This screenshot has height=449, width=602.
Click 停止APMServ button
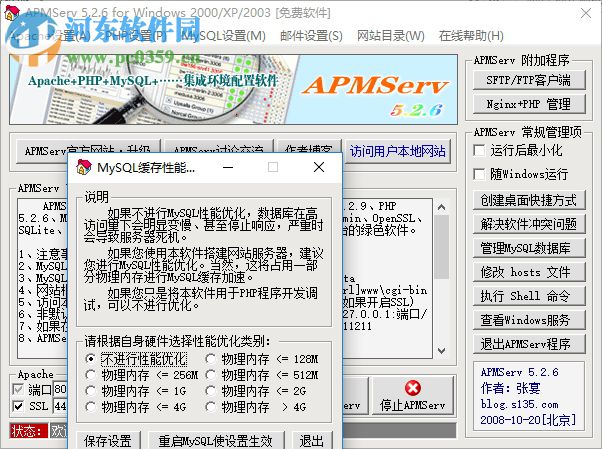tap(413, 396)
